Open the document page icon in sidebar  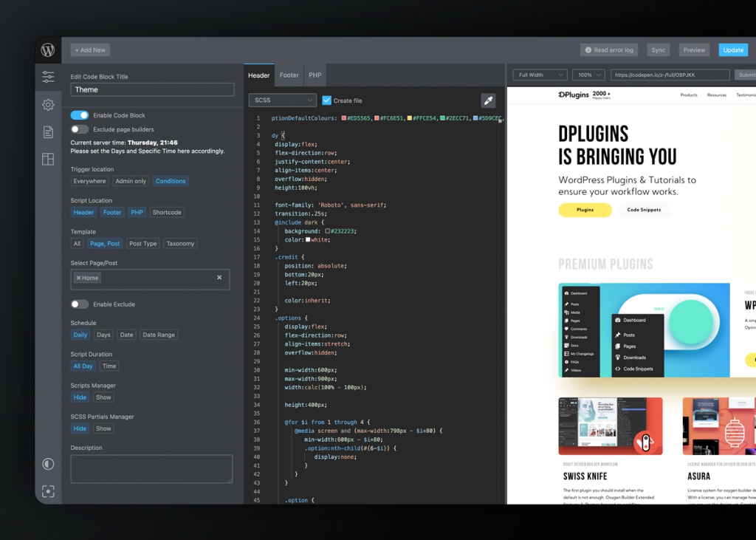(48, 132)
